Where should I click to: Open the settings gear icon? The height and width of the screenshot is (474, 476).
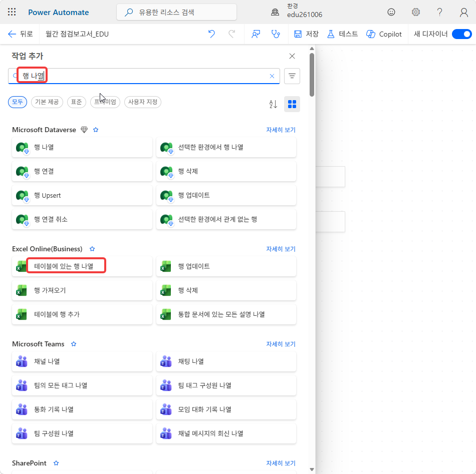(415, 12)
